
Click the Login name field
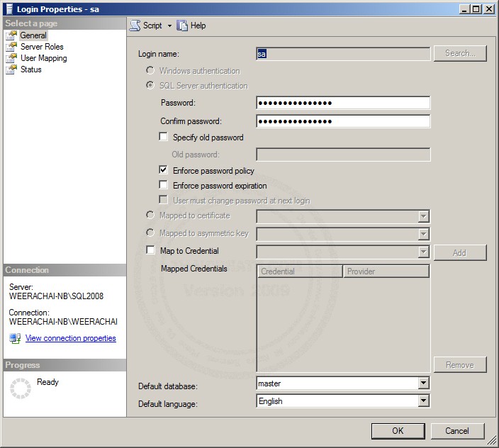point(343,54)
